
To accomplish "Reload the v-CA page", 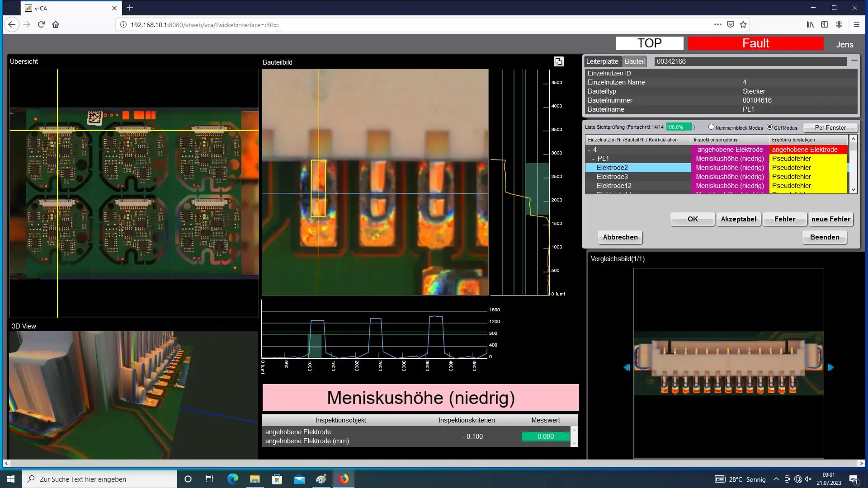I will pos(41,24).
